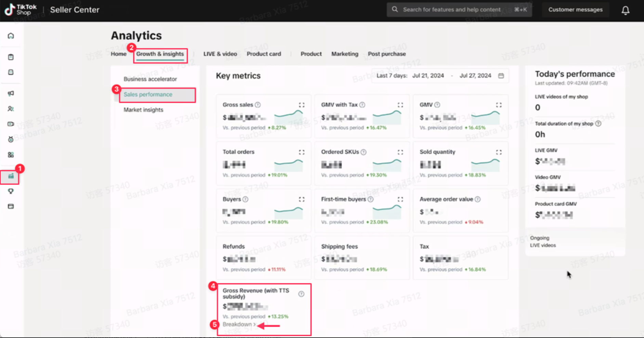Expand the First-time buyers chart

pos(400,199)
